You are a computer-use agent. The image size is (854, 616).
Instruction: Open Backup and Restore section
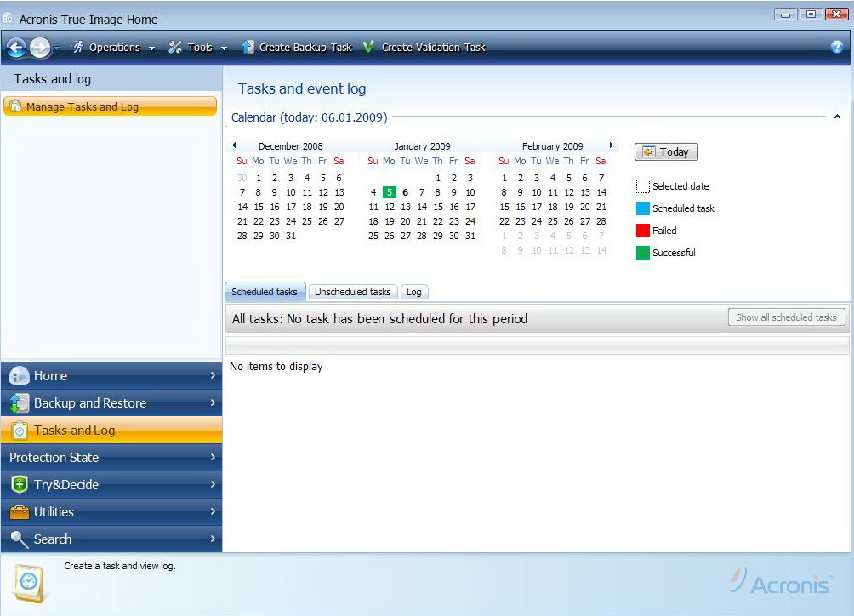111,403
